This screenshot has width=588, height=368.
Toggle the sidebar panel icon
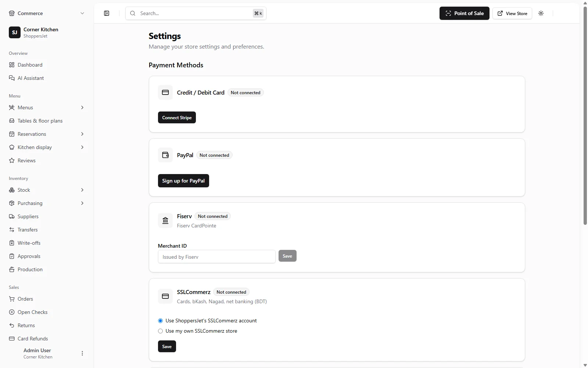click(107, 13)
